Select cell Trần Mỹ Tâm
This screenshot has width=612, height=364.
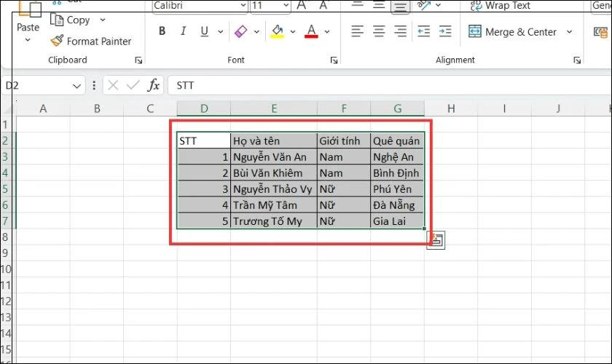click(x=274, y=205)
